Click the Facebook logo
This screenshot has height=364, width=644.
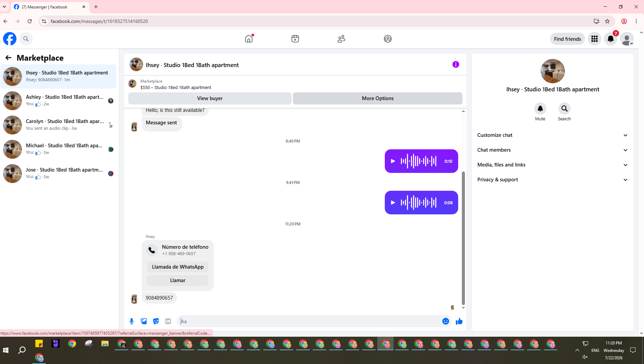(x=10, y=39)
